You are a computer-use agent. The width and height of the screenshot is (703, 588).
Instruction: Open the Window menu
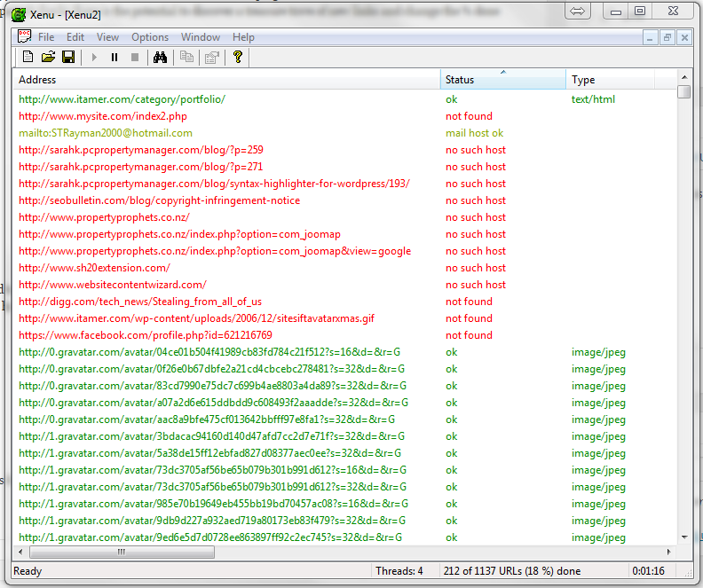pos(201,37)
